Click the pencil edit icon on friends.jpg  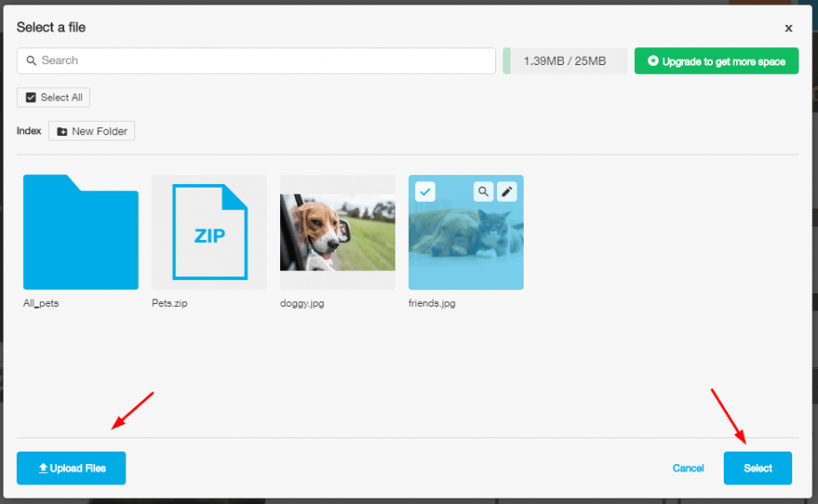click(507, 191)
